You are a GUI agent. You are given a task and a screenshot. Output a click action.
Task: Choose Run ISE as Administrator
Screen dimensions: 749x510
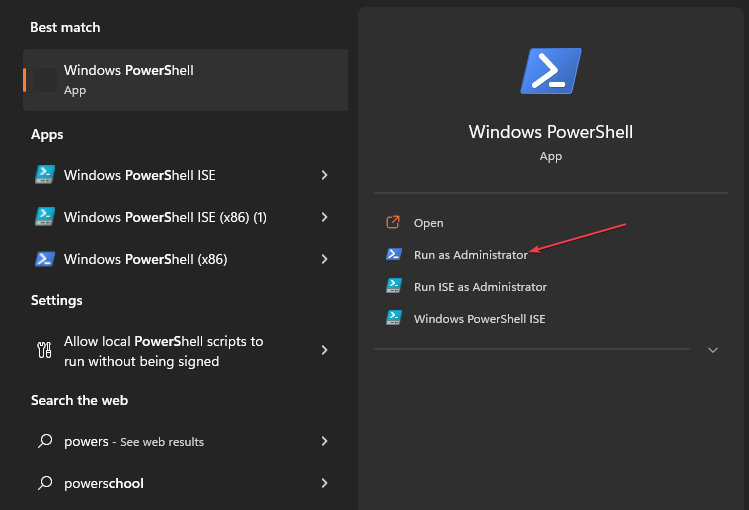tap(480, 287)
